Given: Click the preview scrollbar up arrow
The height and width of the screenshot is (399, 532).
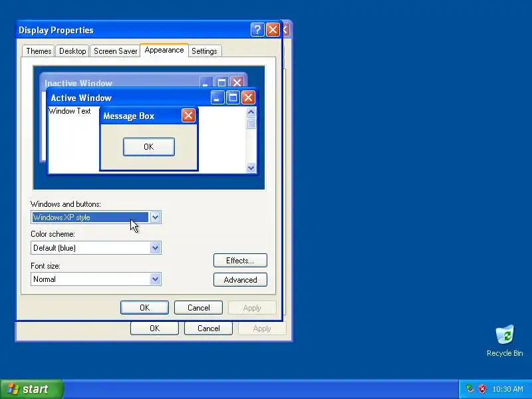Looking at the screenshot, I should coord(251,112).
